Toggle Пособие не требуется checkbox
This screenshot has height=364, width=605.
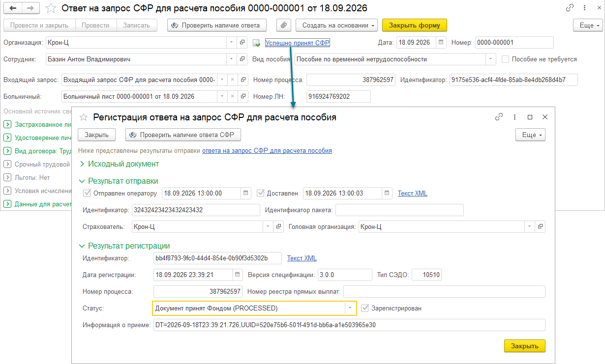pos(505,59)
